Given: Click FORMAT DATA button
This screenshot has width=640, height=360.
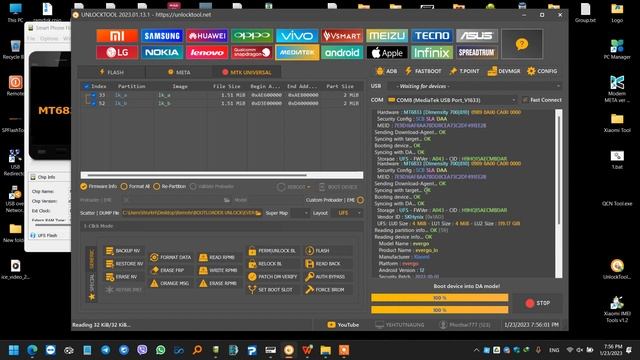Looking at the screenshot, I should tap(171, 257).
